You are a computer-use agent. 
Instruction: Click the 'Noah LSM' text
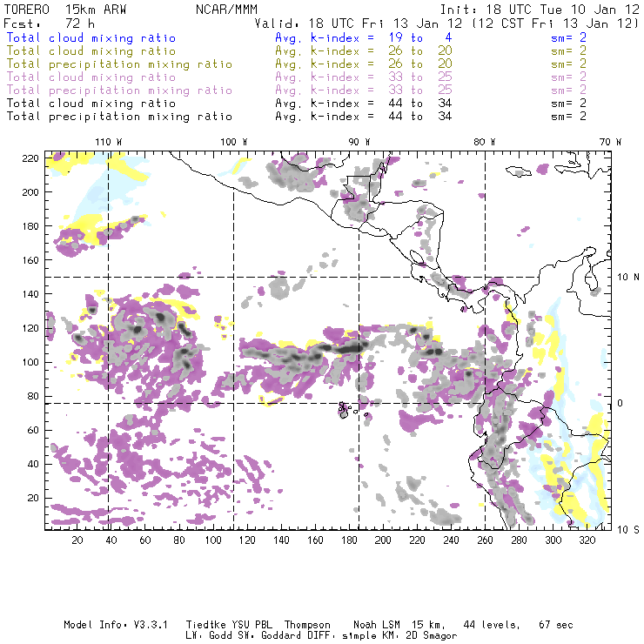377,625
